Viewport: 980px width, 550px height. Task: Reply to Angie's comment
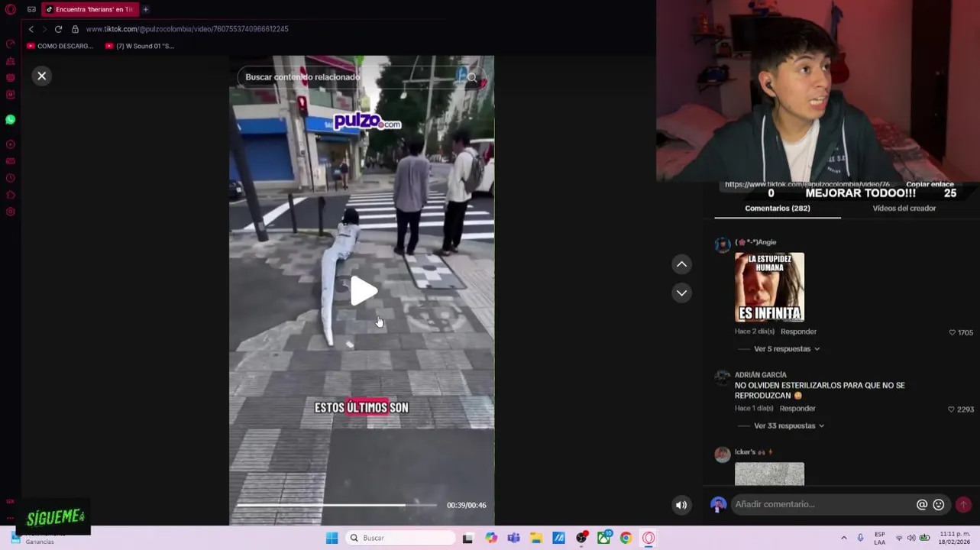click(x=798, y=332)
